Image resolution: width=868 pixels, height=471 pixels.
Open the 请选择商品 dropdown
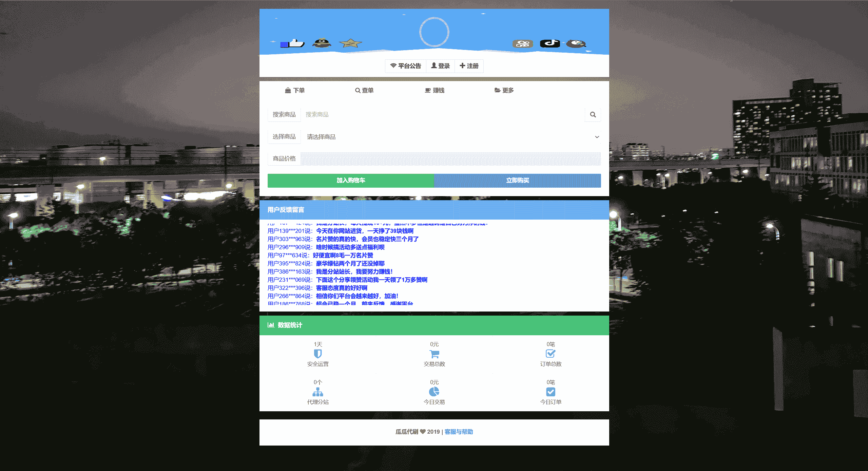coord(450,137)
